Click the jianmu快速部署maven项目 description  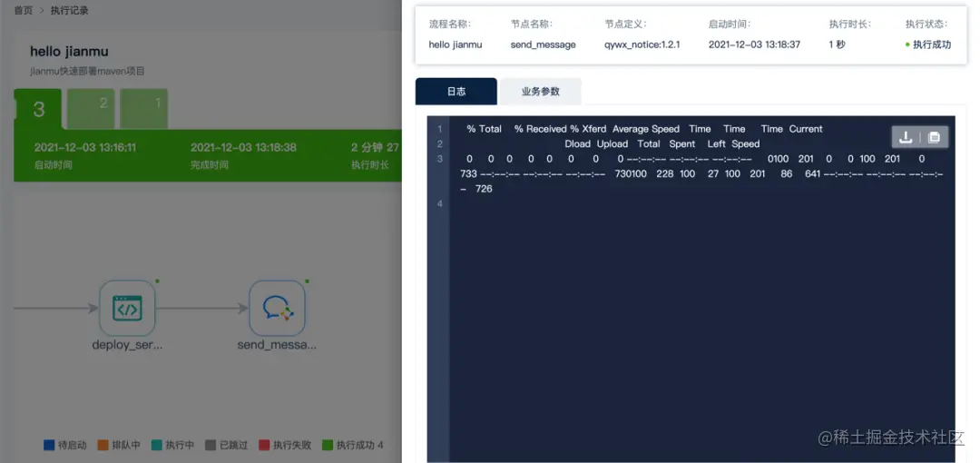coord(87,72)
